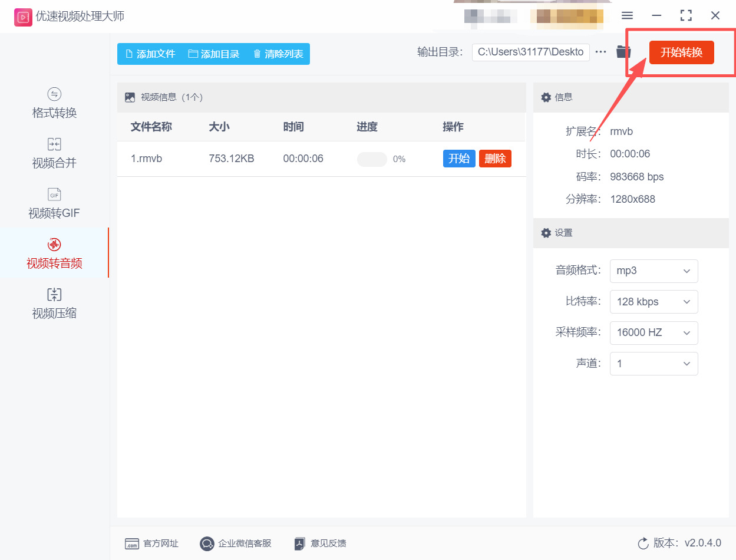Screen dimensions: 736x560
Task: Expand the 声道 channel dropdown
Action: tap(654, 364)
